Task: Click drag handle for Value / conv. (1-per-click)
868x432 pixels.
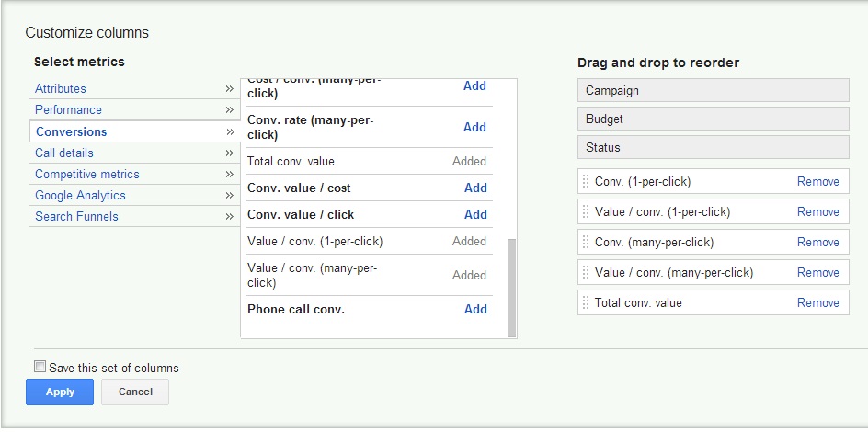Action: click(586, 211)
